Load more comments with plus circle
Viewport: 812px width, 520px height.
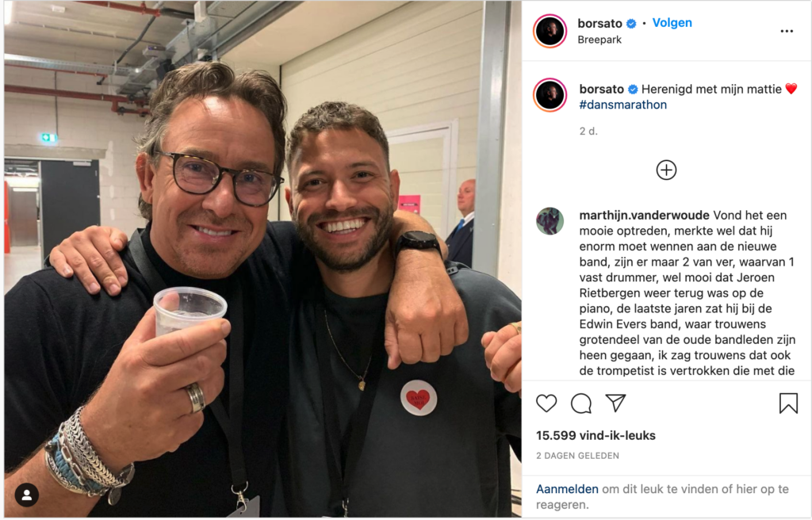666,170
